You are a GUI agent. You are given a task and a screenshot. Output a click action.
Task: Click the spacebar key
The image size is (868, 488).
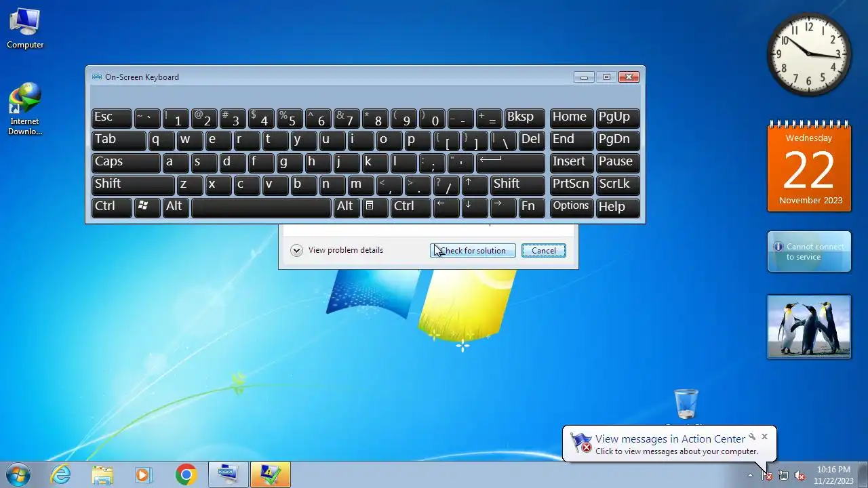click(261, 207)
